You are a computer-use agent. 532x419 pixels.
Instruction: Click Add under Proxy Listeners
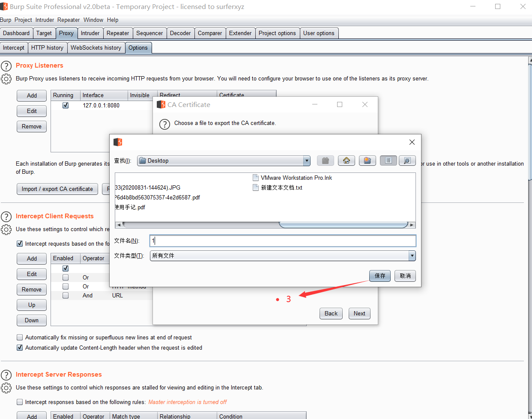(x=32, y=95)
